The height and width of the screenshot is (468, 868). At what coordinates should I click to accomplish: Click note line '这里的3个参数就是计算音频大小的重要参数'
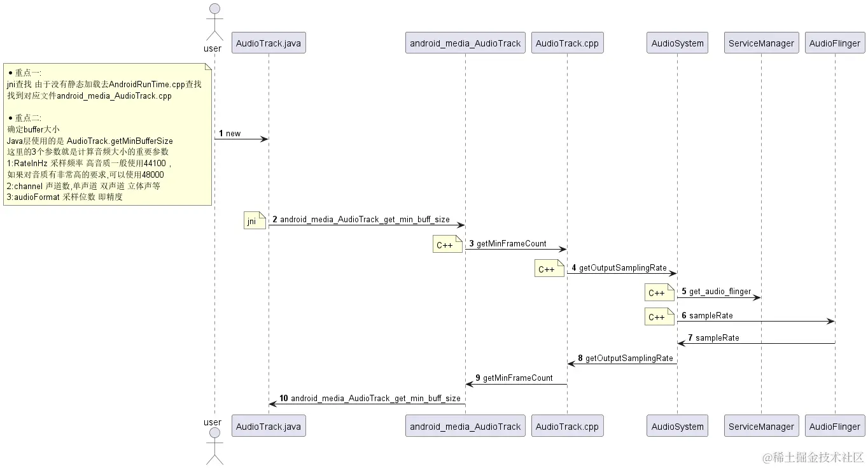click(88, 152)
